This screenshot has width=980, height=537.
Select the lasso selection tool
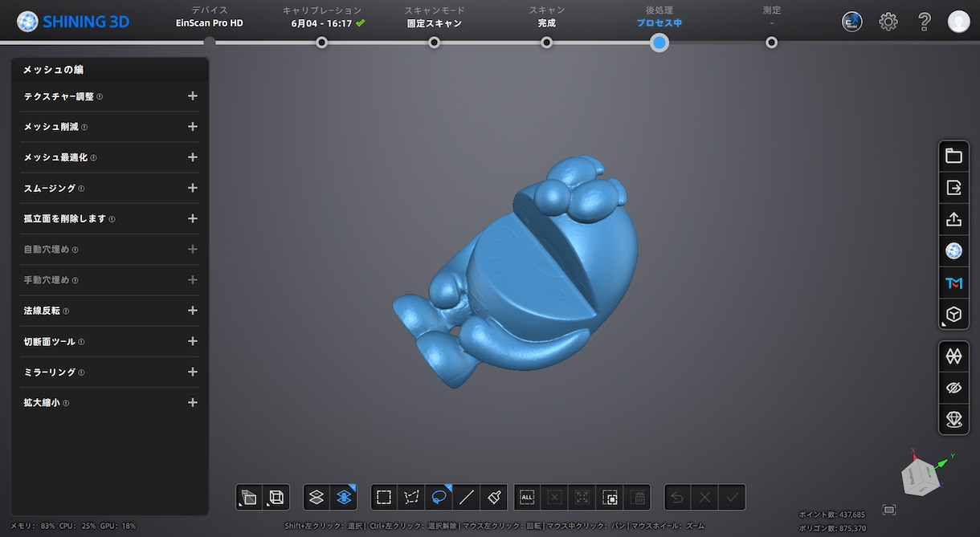click(x=439, y=498)
